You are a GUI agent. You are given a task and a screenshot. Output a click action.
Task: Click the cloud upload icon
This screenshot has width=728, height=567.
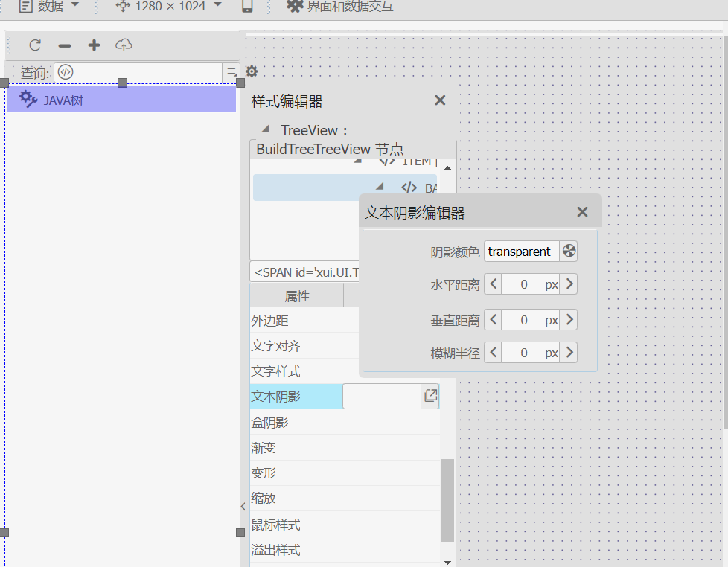124,45
